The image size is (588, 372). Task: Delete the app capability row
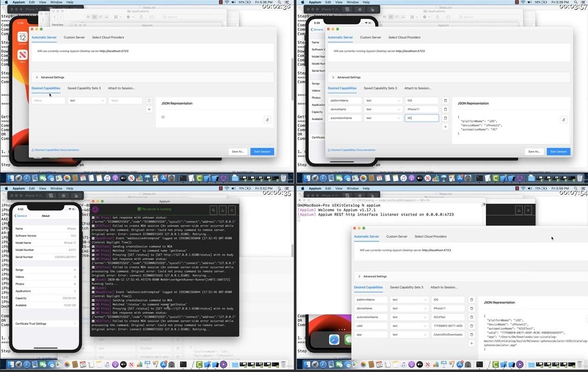coord(471,334)
